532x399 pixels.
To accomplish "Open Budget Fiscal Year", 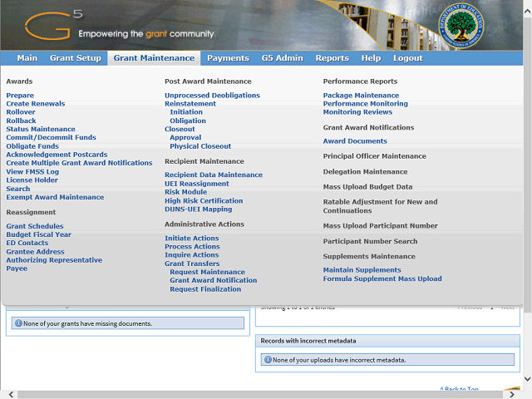I will (x=39, y=234).
